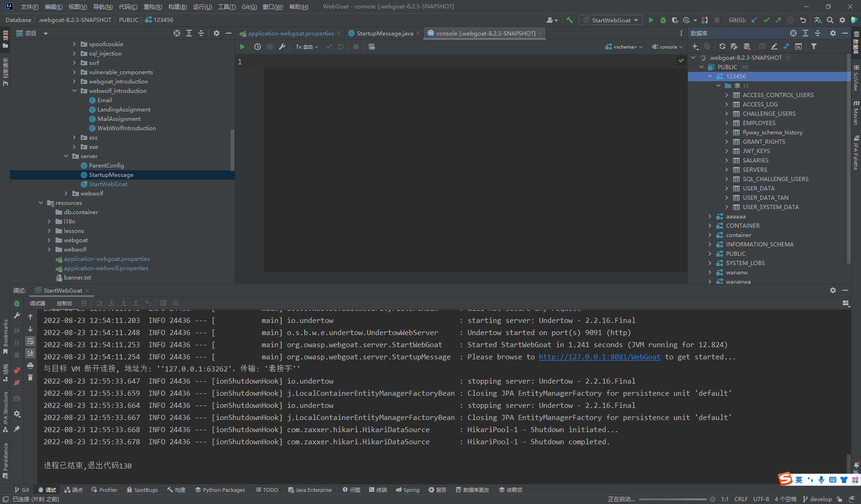861x504 pixels.
Task: Open Search Everywhere magnifier icon
Action: [830, 20]
